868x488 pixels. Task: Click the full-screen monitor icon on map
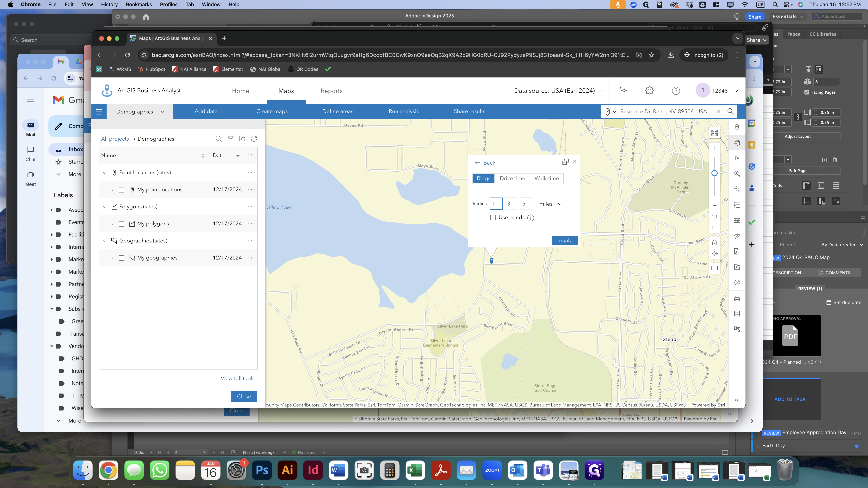coord(714,268)
